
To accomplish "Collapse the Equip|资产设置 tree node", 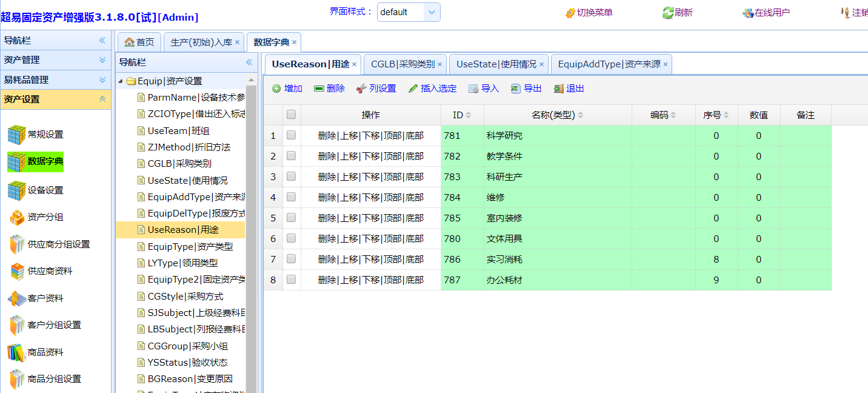I will tap(121, 81).
